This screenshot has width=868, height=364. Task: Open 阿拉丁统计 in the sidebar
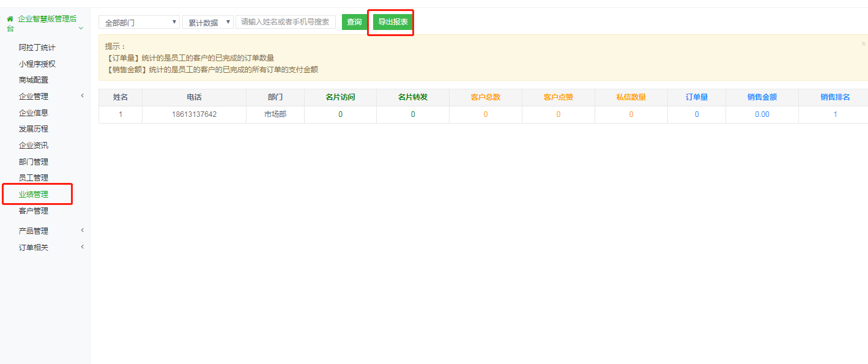(x=37, y=47)
